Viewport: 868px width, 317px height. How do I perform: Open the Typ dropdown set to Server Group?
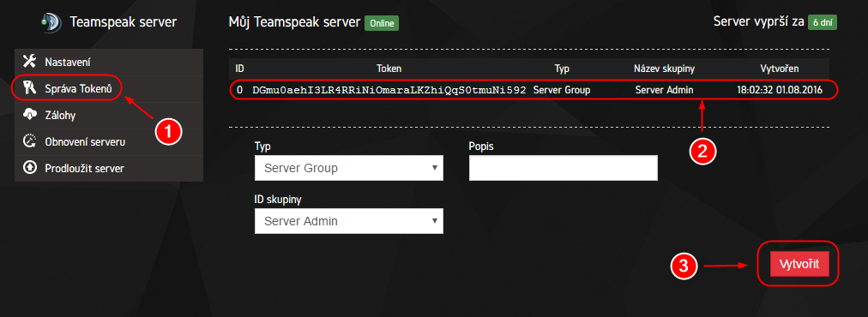click(349, 168)
